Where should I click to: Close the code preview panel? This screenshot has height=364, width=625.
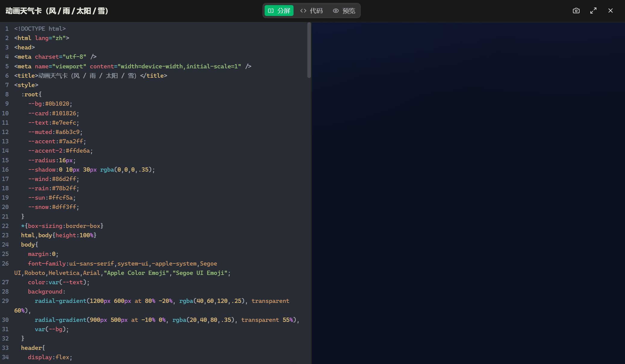[610, 11]
